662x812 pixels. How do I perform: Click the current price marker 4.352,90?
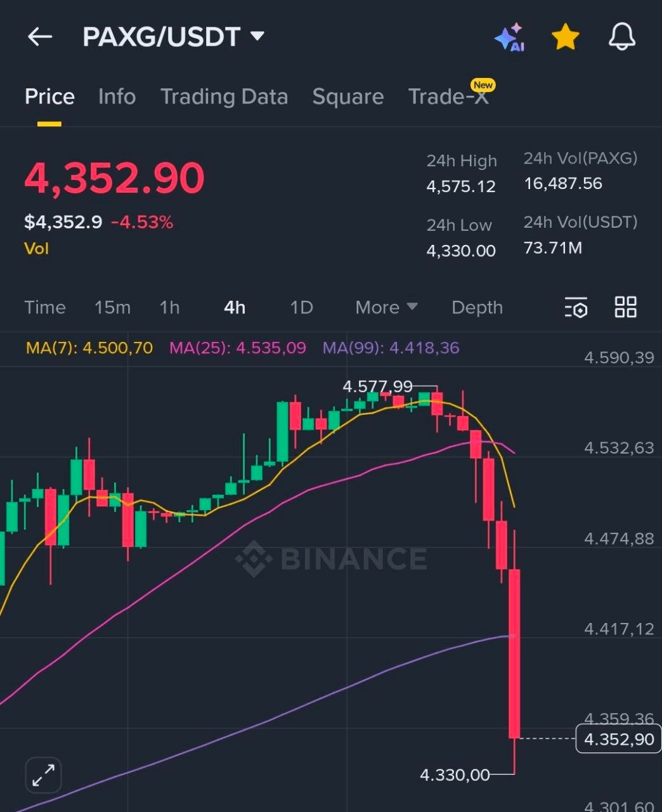point(618,739)
